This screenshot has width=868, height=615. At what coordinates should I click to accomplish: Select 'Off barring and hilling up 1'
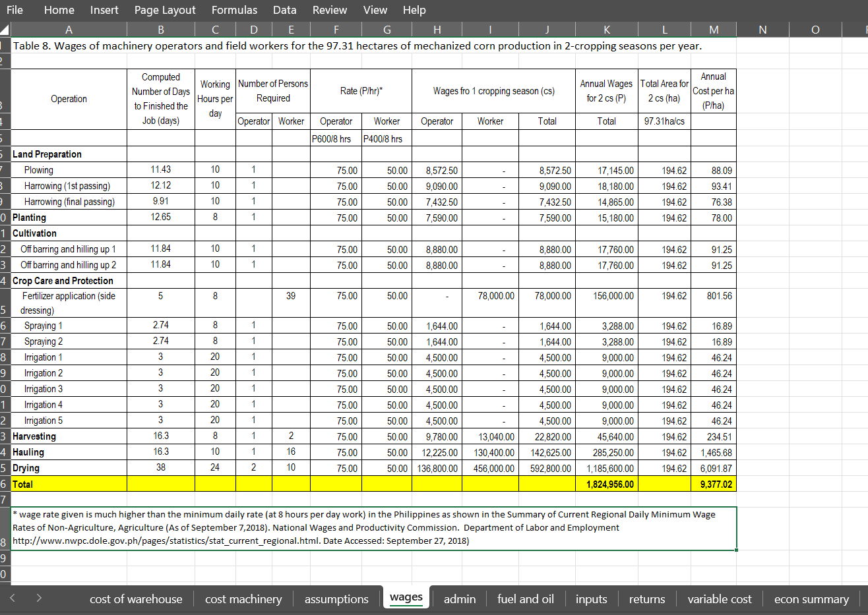(x=69, y=249)
